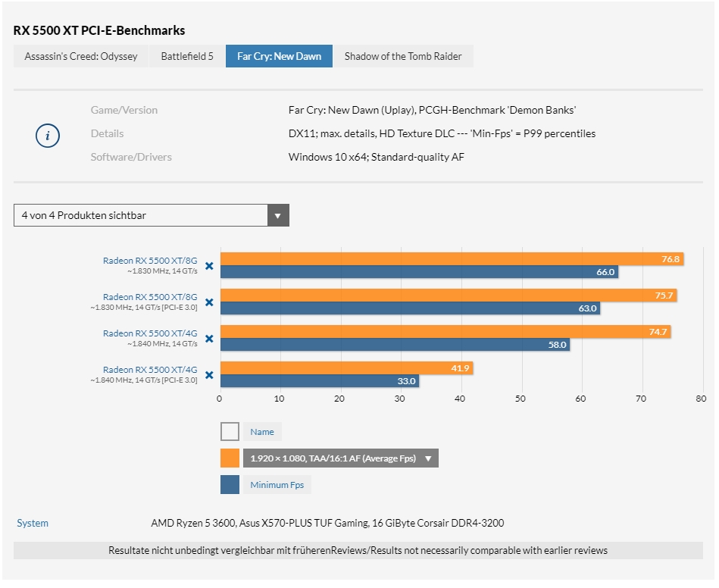Viewport: 719px width, 588px height.
Task: Click the Name legend label
Action: pos(262,432)
